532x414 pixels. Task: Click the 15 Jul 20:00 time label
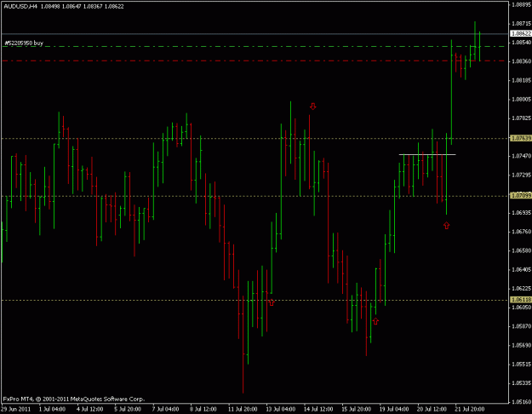point(356,409)
